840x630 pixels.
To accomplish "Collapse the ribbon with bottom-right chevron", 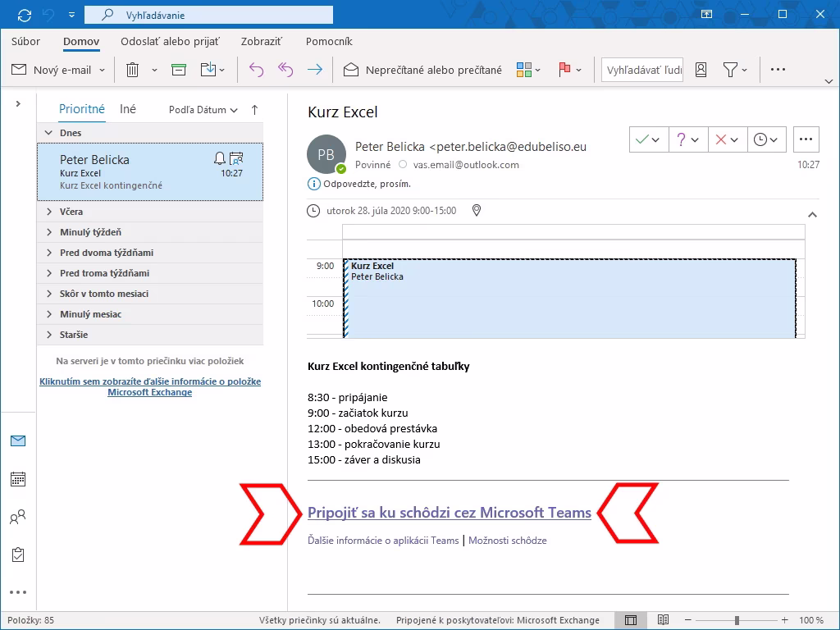I will tap(829, 81).
